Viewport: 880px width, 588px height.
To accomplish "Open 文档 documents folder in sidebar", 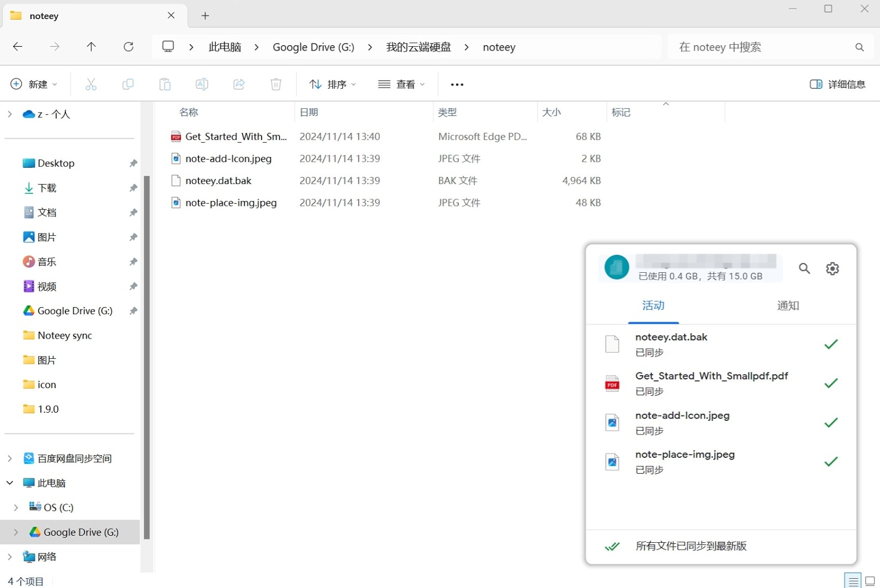I will pyautogui.click(x=47, y=212).
